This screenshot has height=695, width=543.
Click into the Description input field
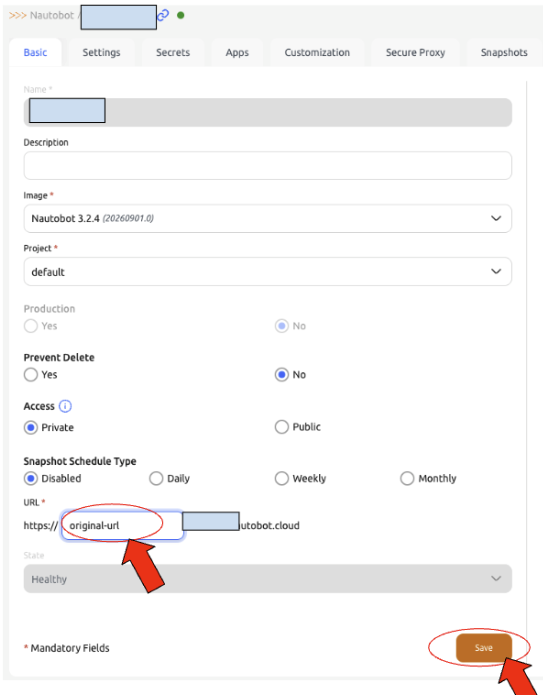click(x=268, y=165)
